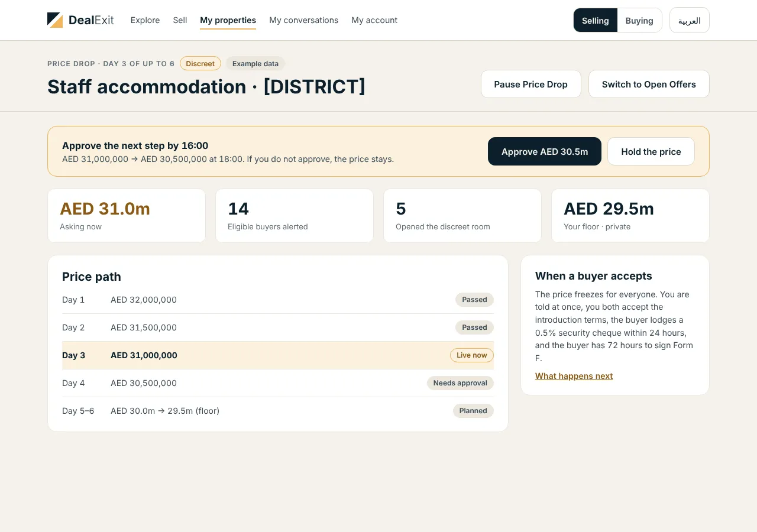Click the Live now status badge

pos(471,355)
